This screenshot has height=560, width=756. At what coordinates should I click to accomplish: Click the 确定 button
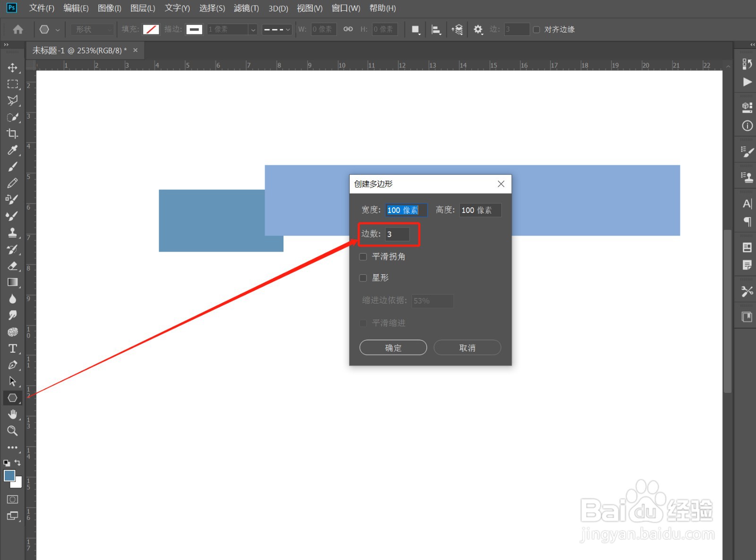(393, 348)
